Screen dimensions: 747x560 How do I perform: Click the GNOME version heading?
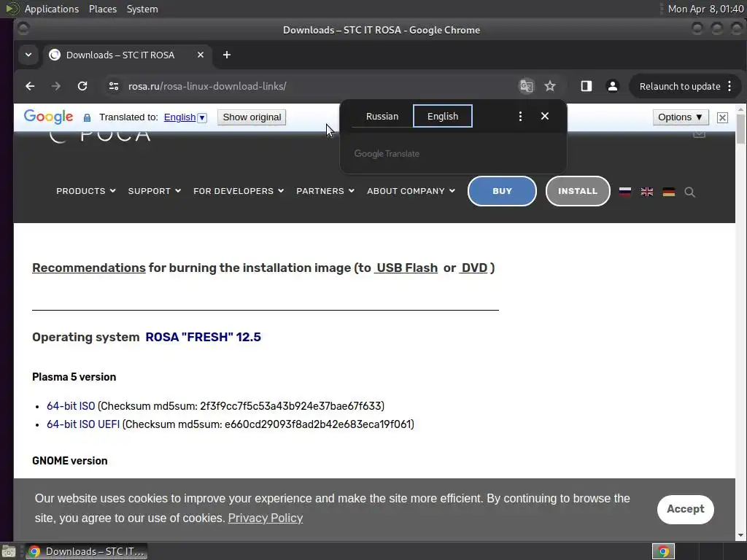click(x=69, y=461)
